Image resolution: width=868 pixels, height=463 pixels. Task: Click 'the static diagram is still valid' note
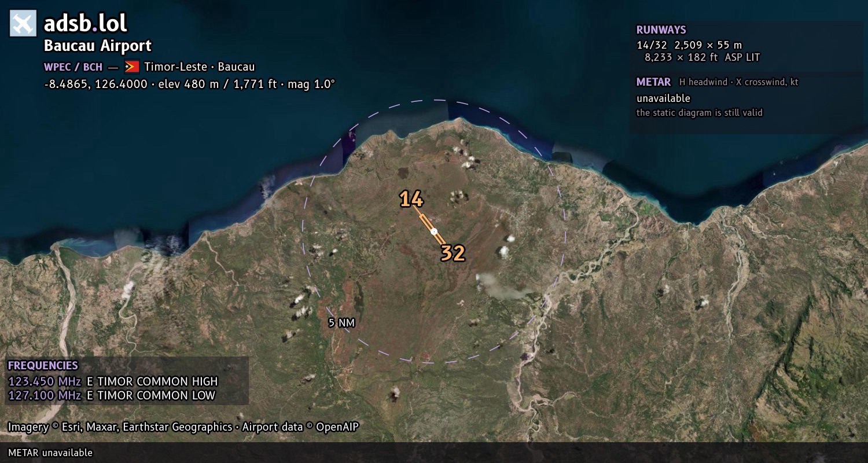click(x=700, y=113)
